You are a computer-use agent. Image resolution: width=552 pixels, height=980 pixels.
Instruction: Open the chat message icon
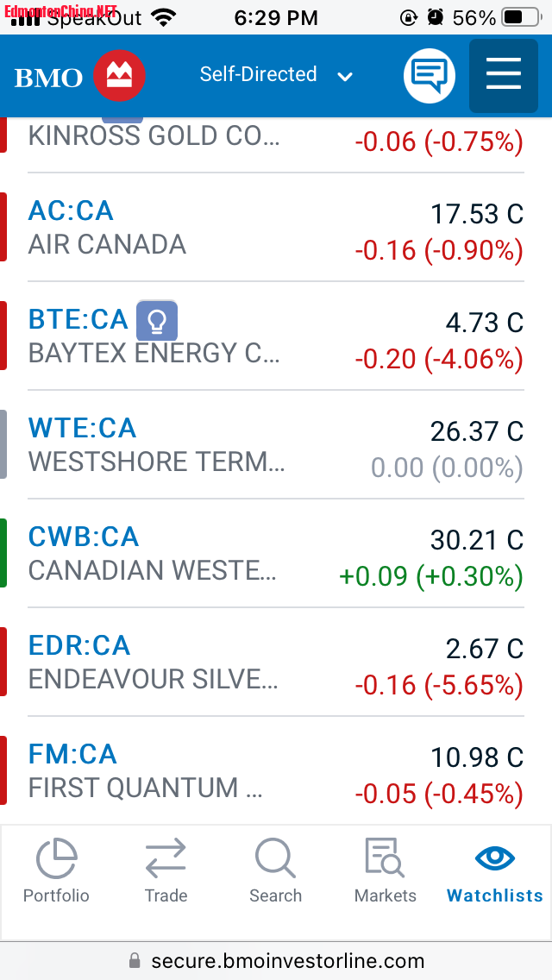(x=429, y=76)
